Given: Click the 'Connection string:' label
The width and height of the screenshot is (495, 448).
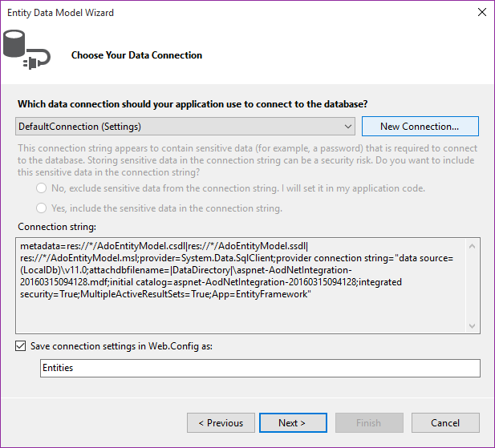Looking at the screenshot, I should 57,228.
